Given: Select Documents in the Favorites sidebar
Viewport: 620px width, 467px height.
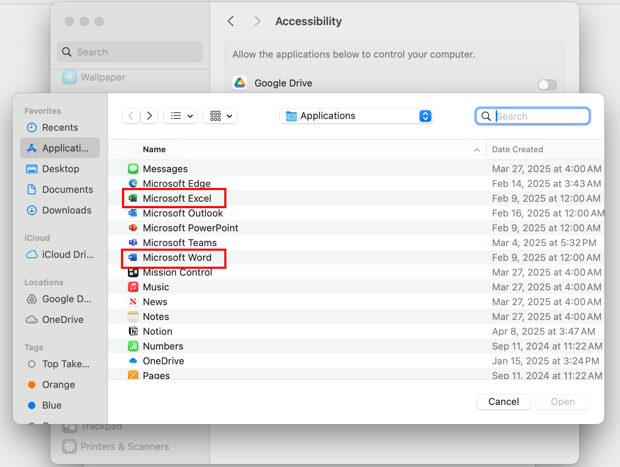Looking at the screenshot, I should (67, 189).
